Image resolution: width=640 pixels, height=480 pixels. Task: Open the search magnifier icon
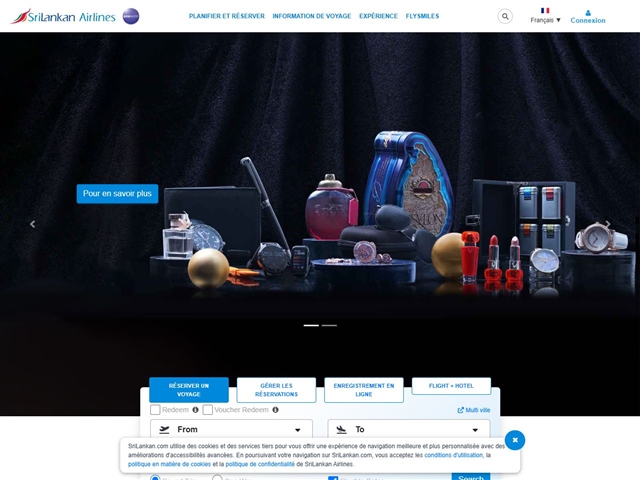pyautogui.click(x=505, y=17)
